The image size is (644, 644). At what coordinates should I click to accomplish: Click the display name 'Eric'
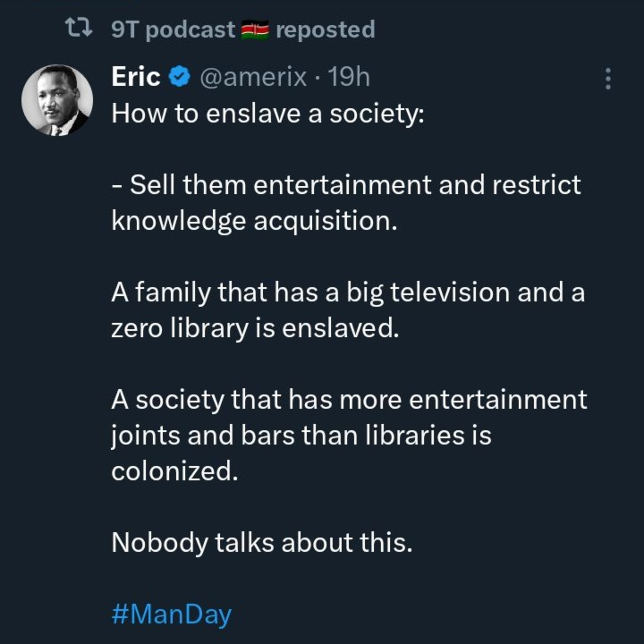coord(136,77)
